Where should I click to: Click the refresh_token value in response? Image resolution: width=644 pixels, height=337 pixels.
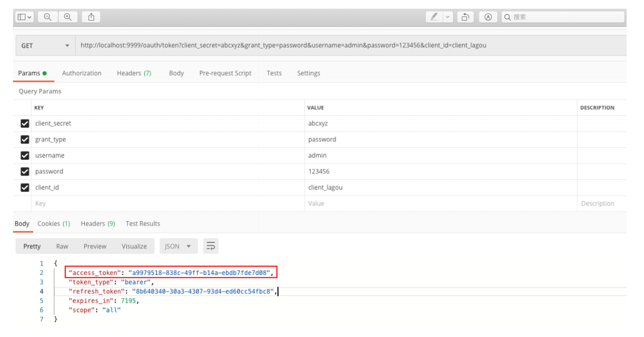pos(204,291)
